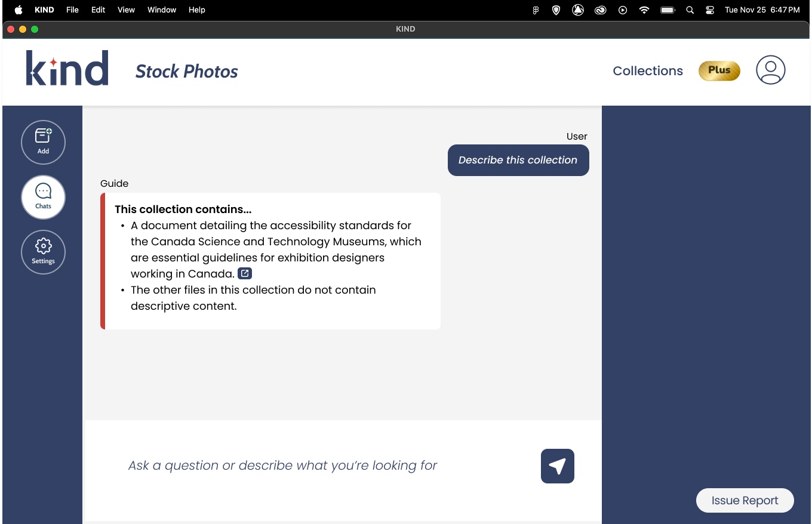Viewport: 812px width, 524px height.
Task: Click the kind logo
Action: click(x=67, y=67)
